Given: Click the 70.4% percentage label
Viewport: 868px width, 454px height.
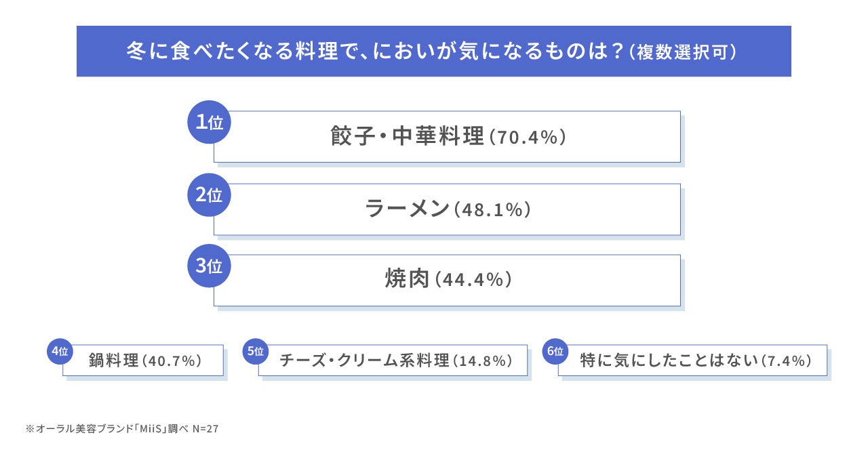Looking at the screenshot, I should (527, 138).
